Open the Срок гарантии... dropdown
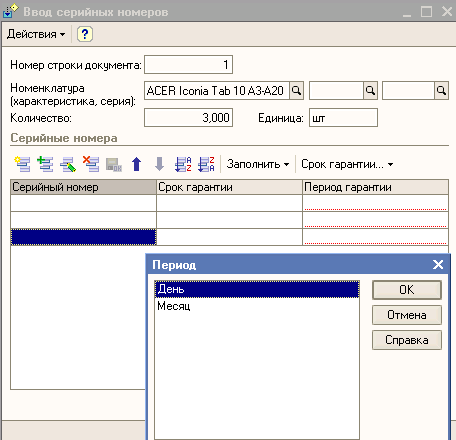Screen dimensions: 456x440 (x=347, y=164)
